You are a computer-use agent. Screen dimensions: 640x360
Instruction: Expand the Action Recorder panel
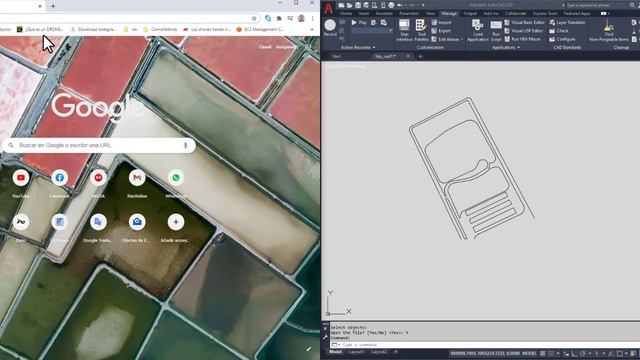358,47
